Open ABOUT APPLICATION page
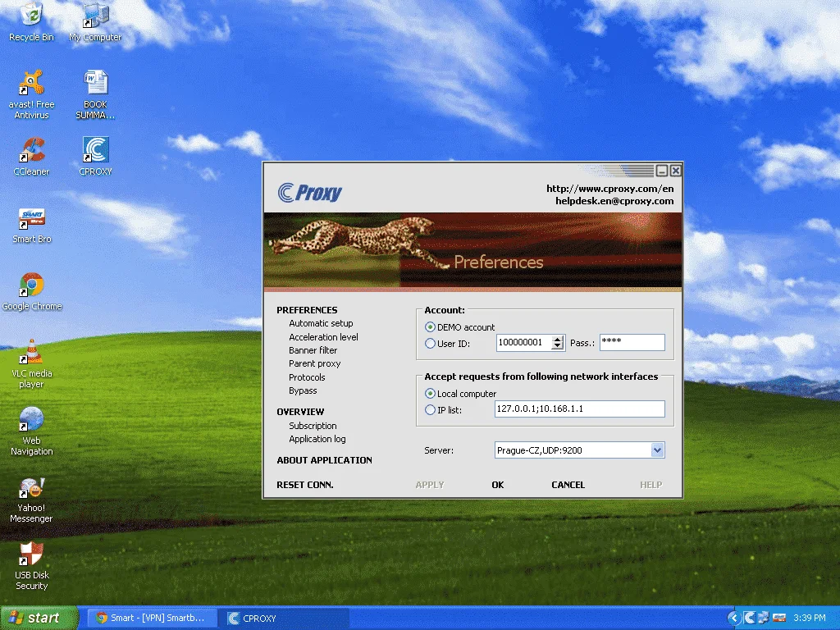The image size is (840, 630). [x=324, y=460]
